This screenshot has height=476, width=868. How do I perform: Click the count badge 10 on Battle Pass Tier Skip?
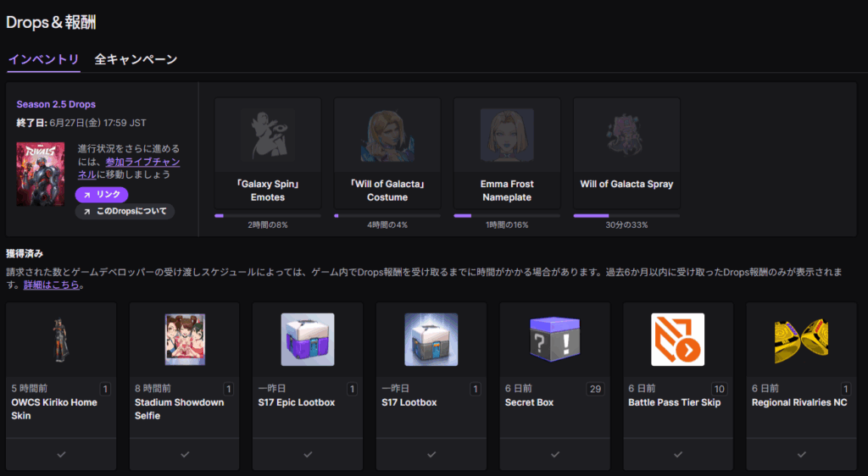[x=719, y=390]
